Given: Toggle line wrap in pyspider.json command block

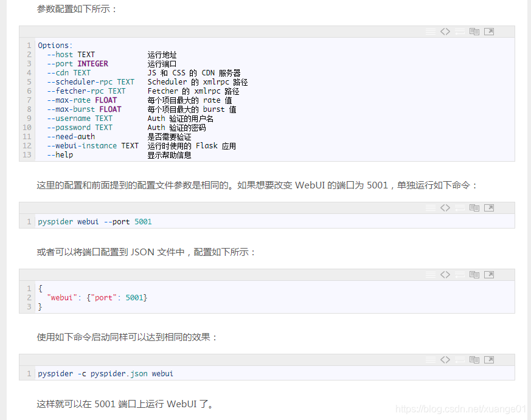Looking at the screenshot, I should point(460,359).
